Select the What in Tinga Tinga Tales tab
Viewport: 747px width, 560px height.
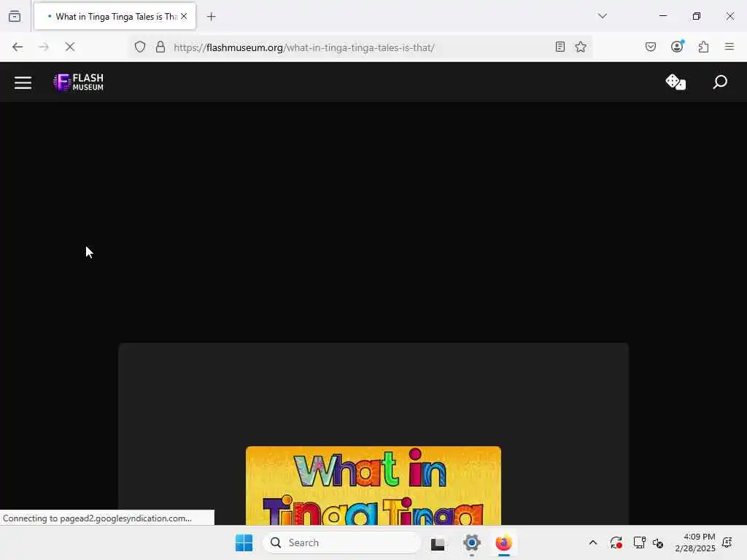(x=115, y=16)
